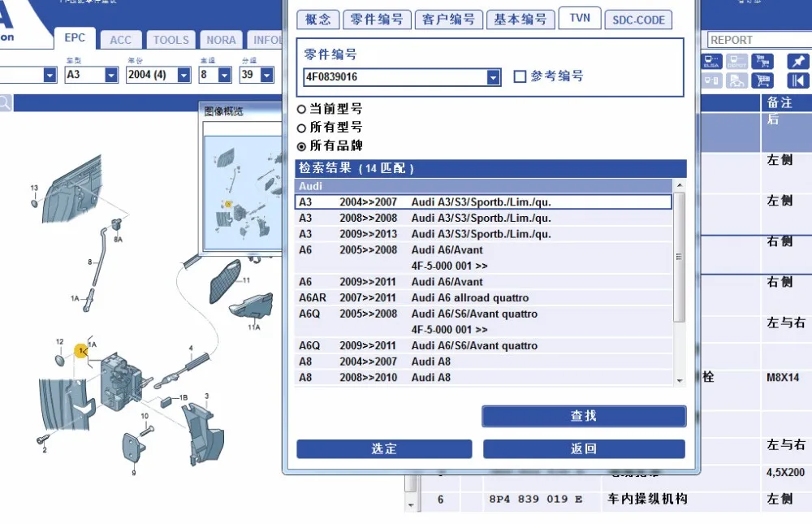
Task: Click the REPORT input field
Action: click(x=760, y=40)
